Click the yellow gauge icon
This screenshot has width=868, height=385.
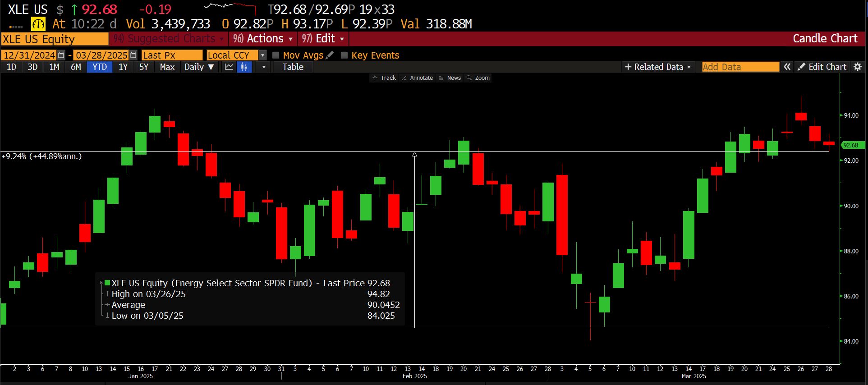pos(38,24)
